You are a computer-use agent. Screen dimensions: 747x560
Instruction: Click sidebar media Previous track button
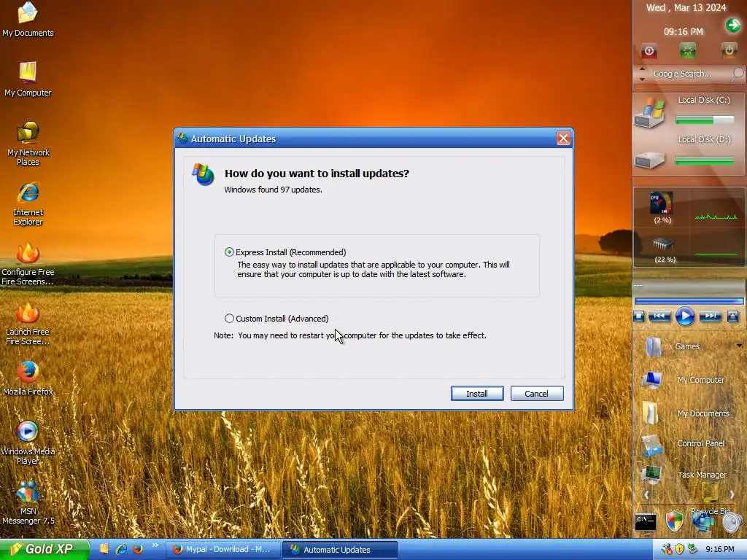tap(659, 316)
